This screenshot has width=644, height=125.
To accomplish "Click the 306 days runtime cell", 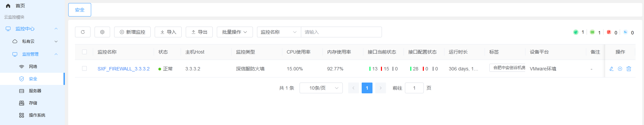I will (463, 69).
